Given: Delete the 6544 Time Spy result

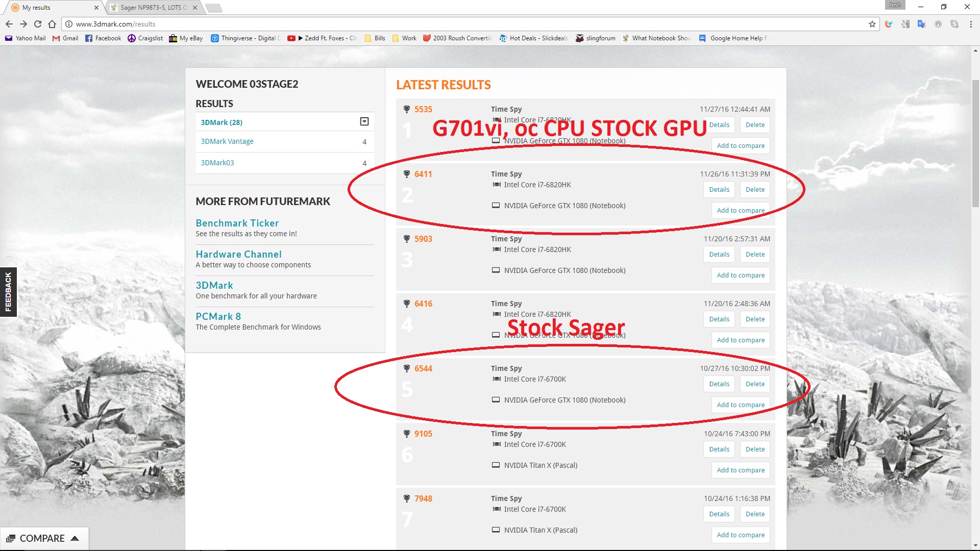Looking at the screenshot, I should pos(755,384).
